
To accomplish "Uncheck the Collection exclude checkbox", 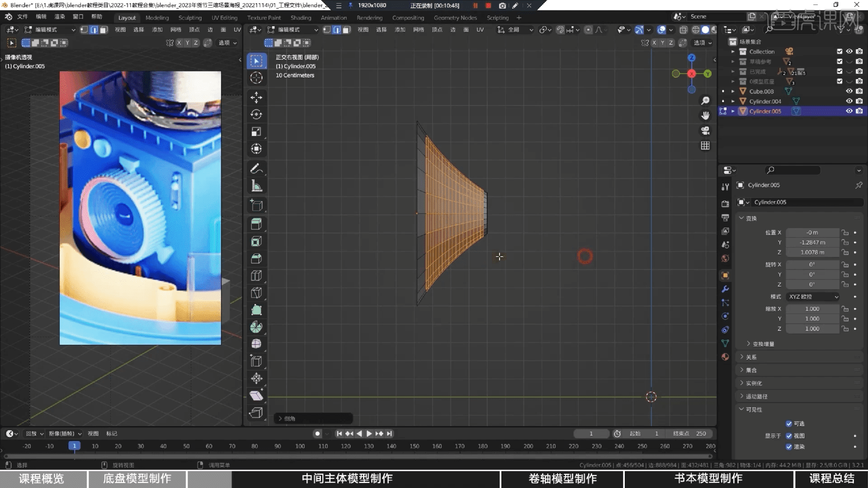I will pos(840,52).
